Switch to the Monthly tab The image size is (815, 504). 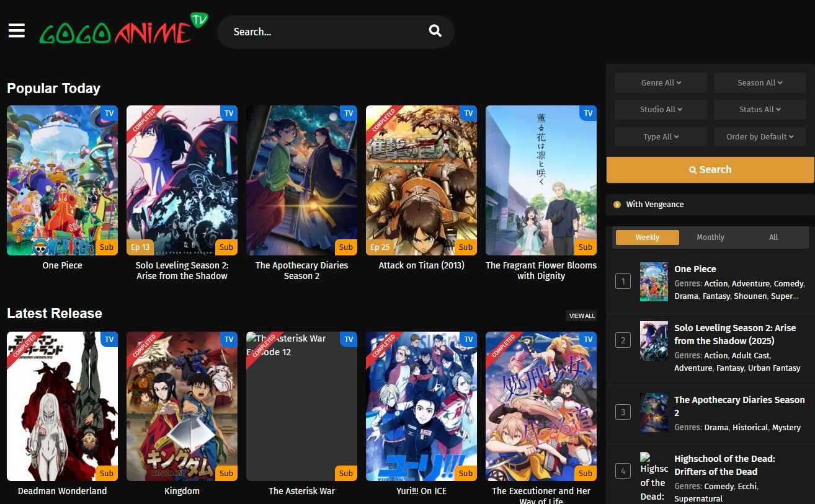pyautogui.click(x=710, y=237)
